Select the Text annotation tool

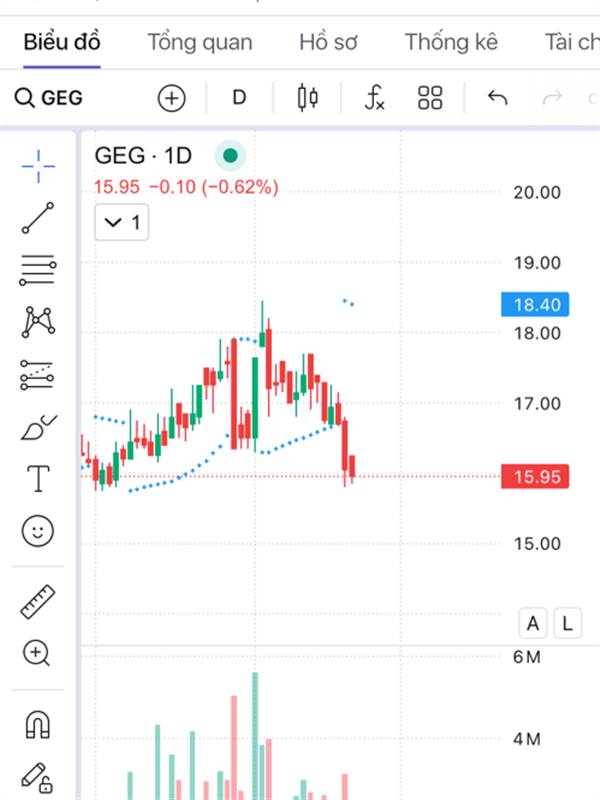pos(38,479)
